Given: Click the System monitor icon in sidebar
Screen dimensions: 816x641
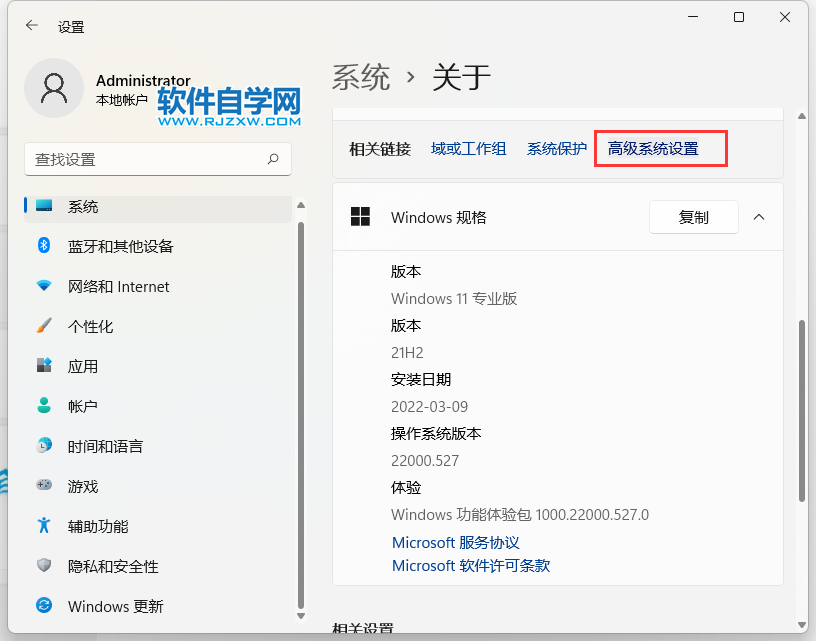Looking at the screenshot, I should 44,205.
